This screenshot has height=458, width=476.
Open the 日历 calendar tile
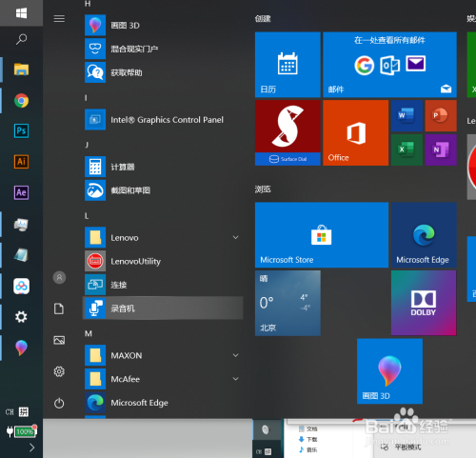(288, 65)
